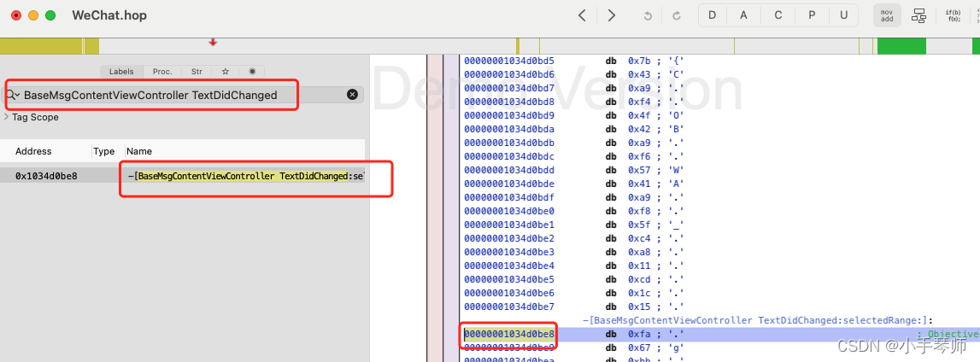This screenshot has width=980, height=362.
Task: Select line db 0x41 ; 'A'
Action: click(x=643, y=184)
